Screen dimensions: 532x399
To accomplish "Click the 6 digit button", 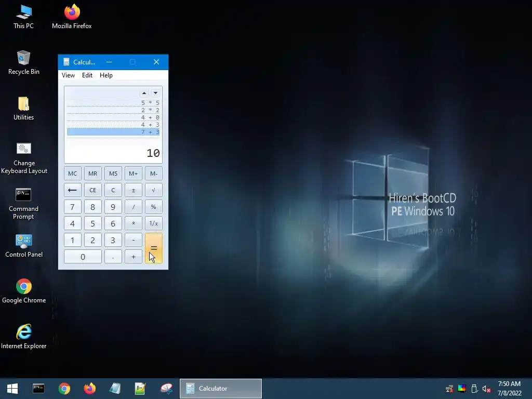I will 113,223.
